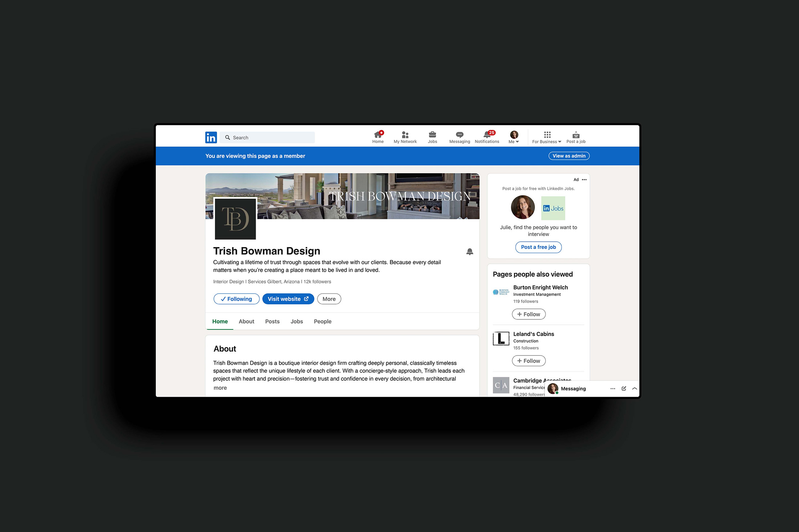Check the Notifications bell with 25 badge
Screen dimensions: 799x532
(x=487, y=137)
